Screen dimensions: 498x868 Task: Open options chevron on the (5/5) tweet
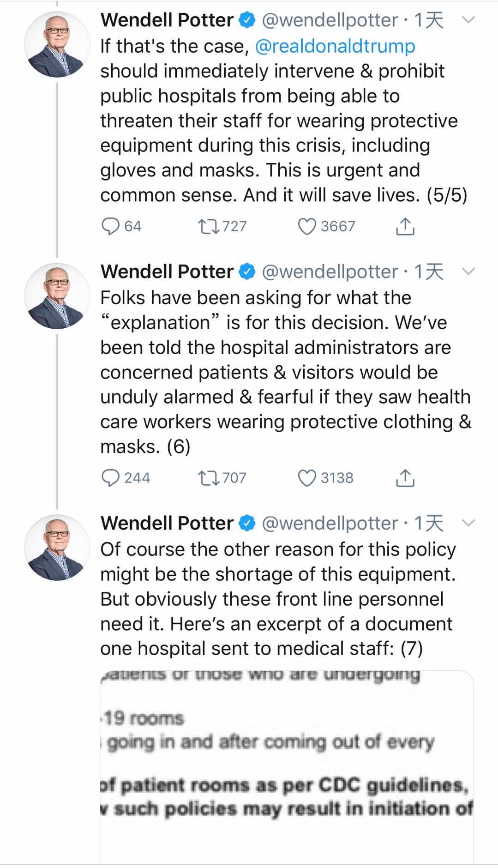point(468,20)
